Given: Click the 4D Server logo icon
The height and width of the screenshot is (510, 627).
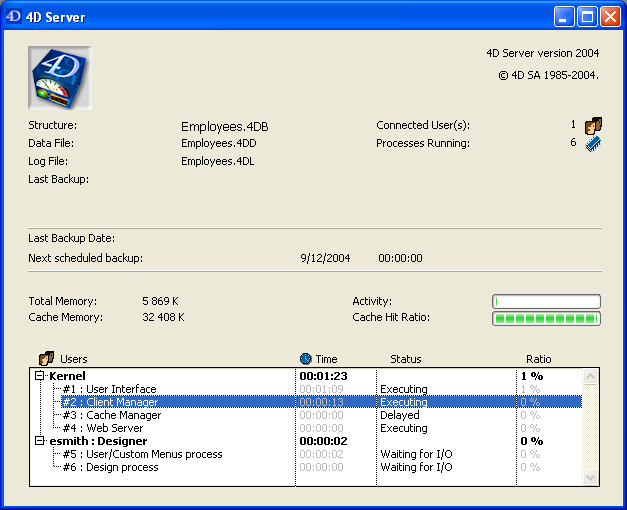Looking at the screenshot, I should 60,77.
